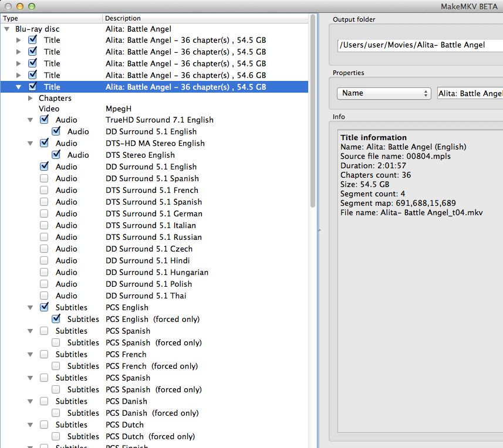Click 'File name: Alita- Battle Angel_t04.mkv' text
The image size is (503, 448).
411,212
